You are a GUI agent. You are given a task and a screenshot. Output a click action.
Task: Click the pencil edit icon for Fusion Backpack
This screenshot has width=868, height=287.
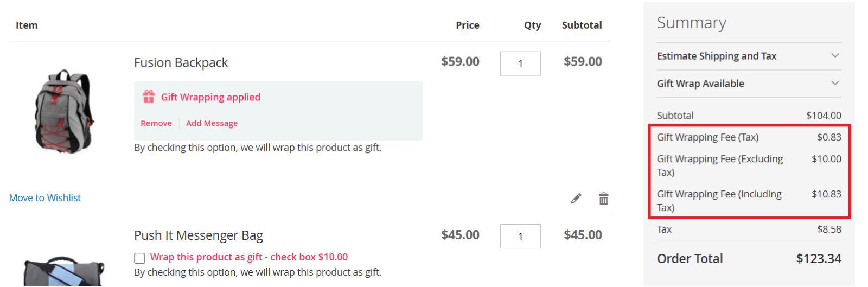pyautogui.click(x=576, y=199)
